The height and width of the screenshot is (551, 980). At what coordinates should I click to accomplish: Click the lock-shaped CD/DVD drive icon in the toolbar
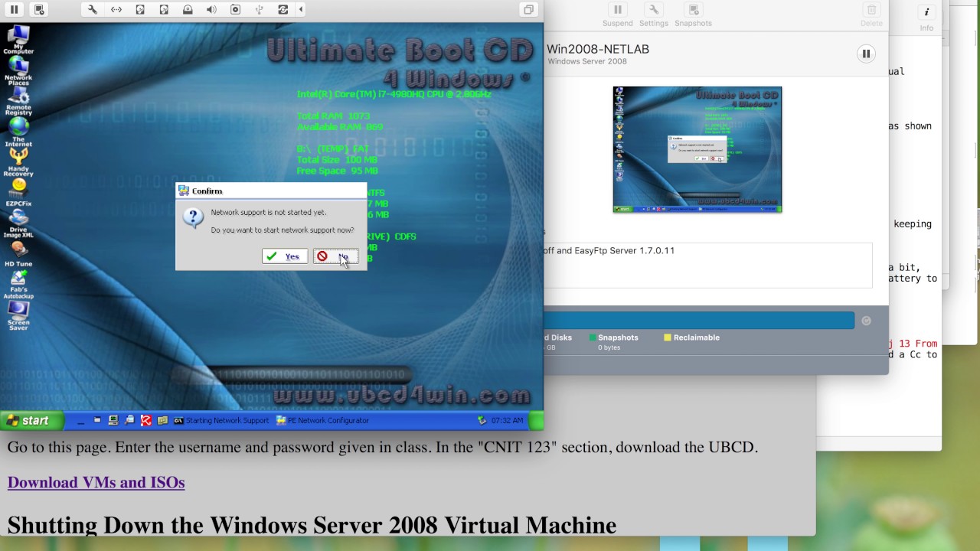[188, 10]
